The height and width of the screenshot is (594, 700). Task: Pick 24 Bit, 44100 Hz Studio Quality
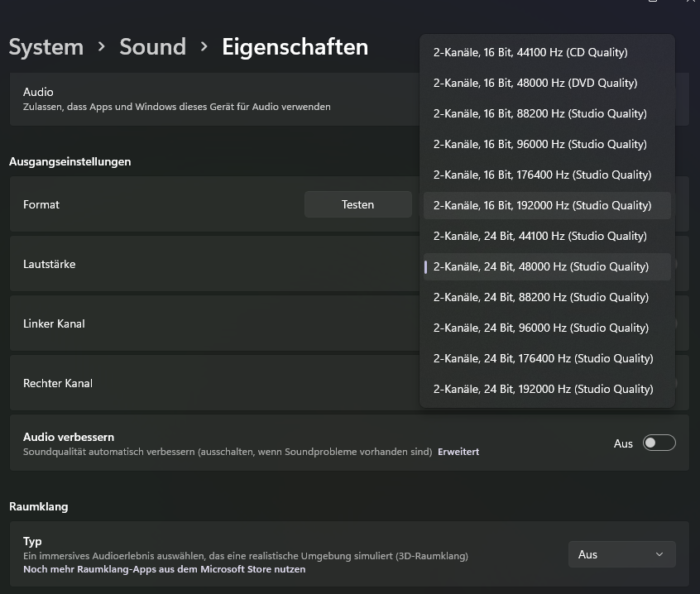click(x=539, y=236)
